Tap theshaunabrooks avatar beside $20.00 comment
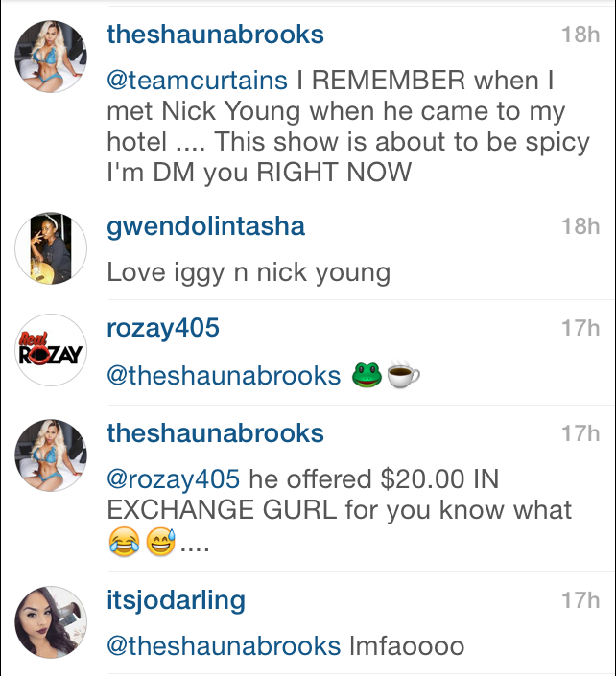Image resolution: width=616 pixels, height=676 pixels. coord(51,455)
